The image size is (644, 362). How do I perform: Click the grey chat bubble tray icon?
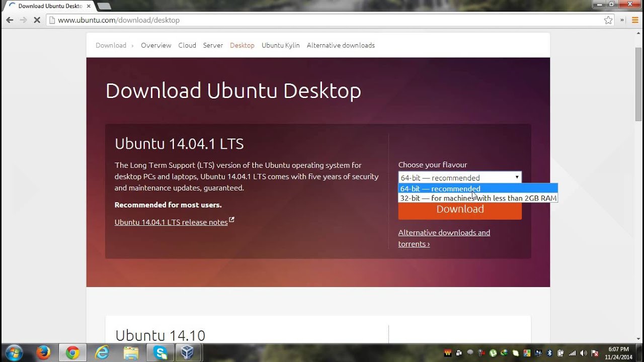coord(470,352)
